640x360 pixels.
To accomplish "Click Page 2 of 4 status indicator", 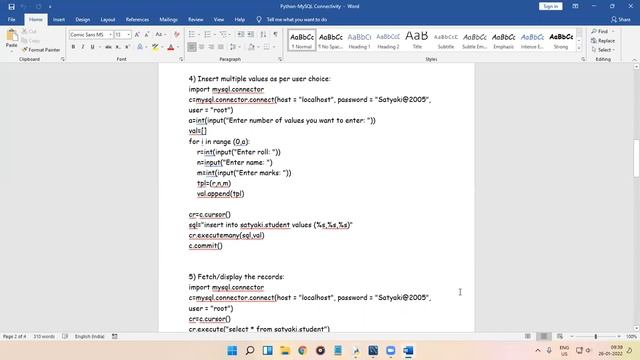I will point(14,336).
